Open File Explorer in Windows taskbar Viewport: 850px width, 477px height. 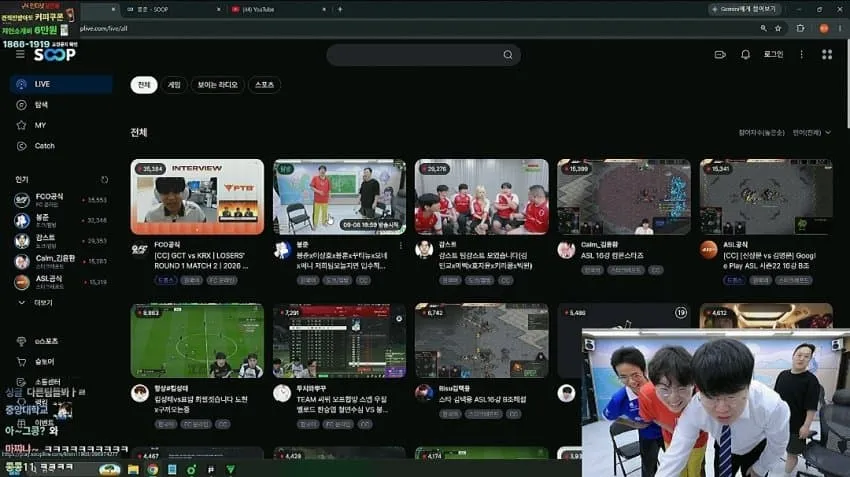pos(133,469)
